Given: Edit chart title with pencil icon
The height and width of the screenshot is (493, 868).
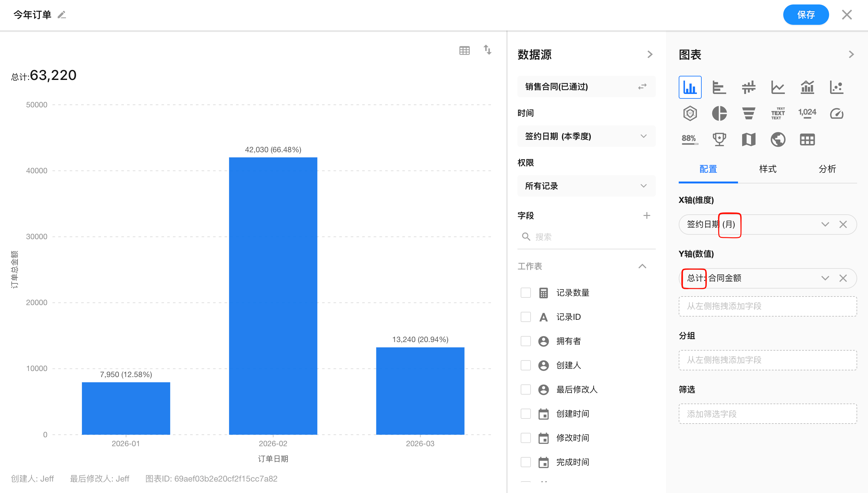Looking at the screenshot, I should pyautogui.click(x=62, y=15).
